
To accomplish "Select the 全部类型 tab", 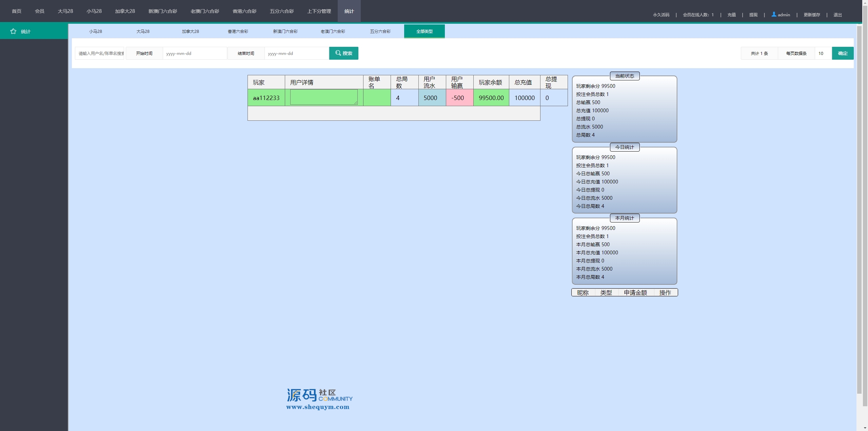I will pos(425,31).
